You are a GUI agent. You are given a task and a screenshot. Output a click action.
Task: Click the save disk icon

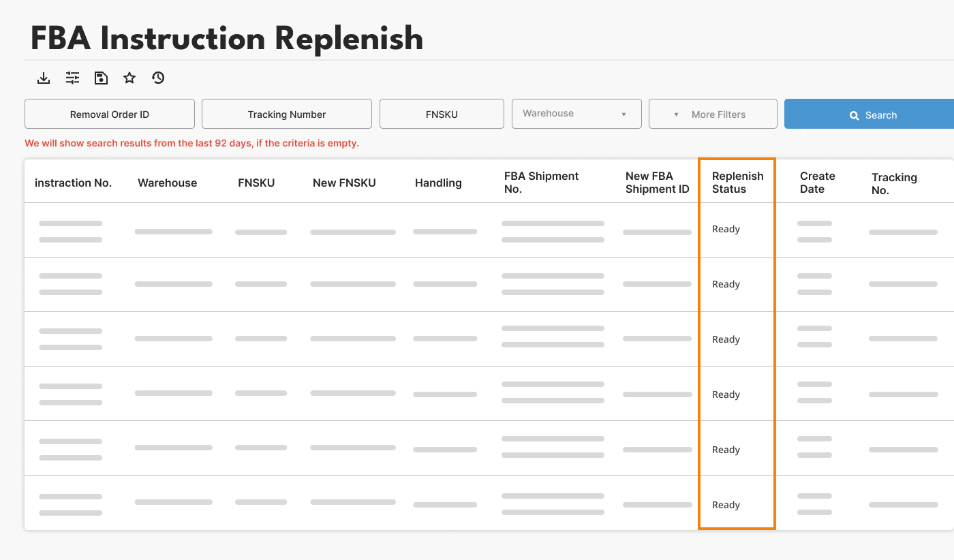click(101, 78)
